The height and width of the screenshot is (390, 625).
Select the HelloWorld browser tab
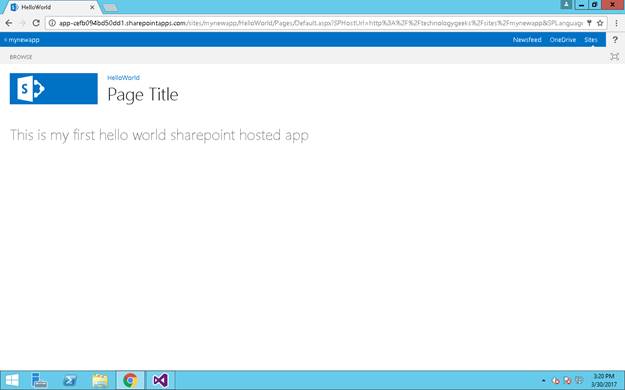coord(52,7)
